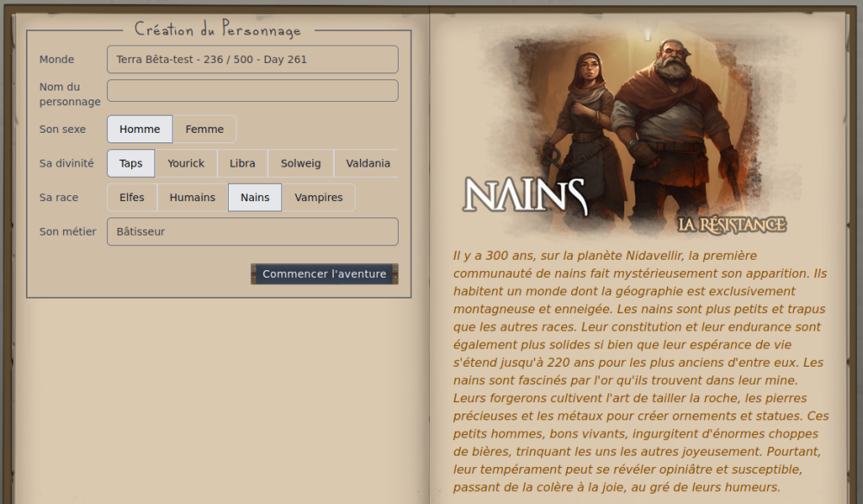863x504 pixels.
Task: Pick Yourick as the divinity
Action: coord(186,163)
